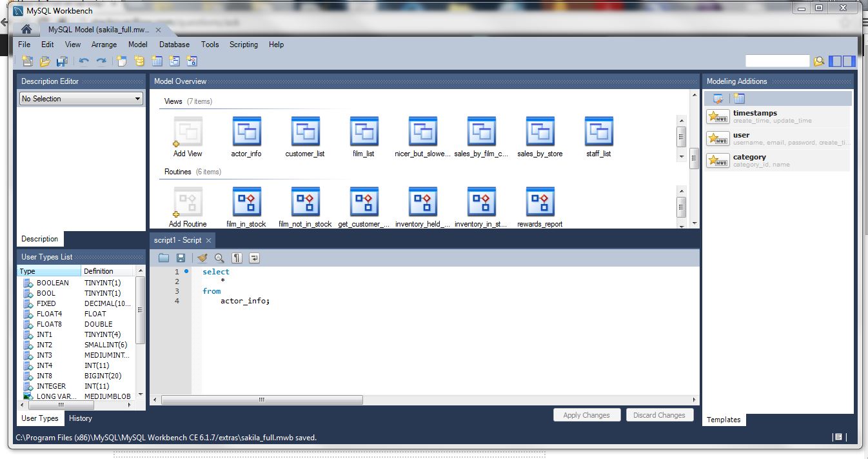
Task: Select the user template
Action: [x=777, y=138]
